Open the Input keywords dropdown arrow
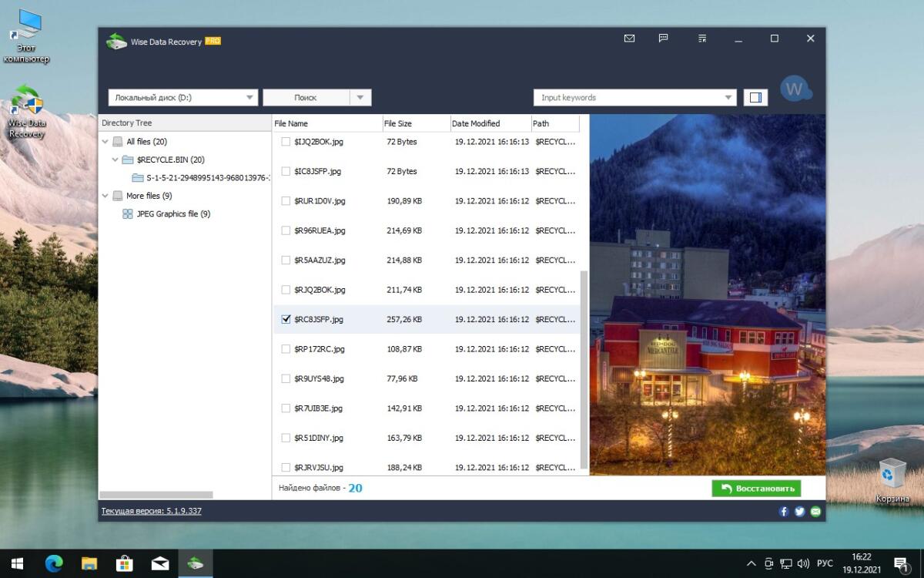Screen dimensions: 924x578 click(x=728, y=97)
